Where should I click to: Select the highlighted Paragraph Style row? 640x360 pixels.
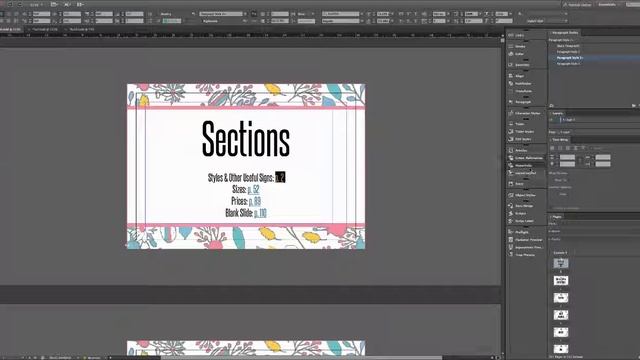click(x=594, y=58)
